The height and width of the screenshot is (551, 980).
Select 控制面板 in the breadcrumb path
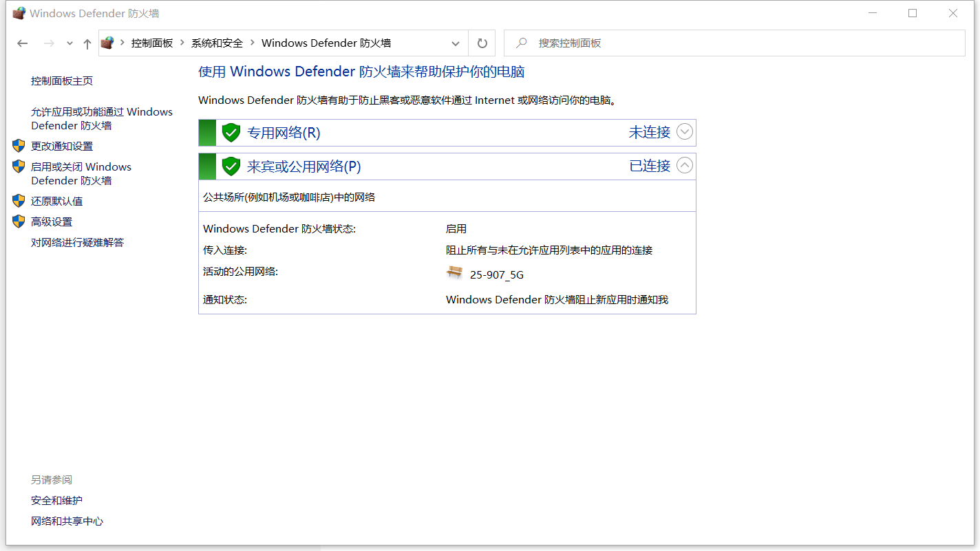152,43
